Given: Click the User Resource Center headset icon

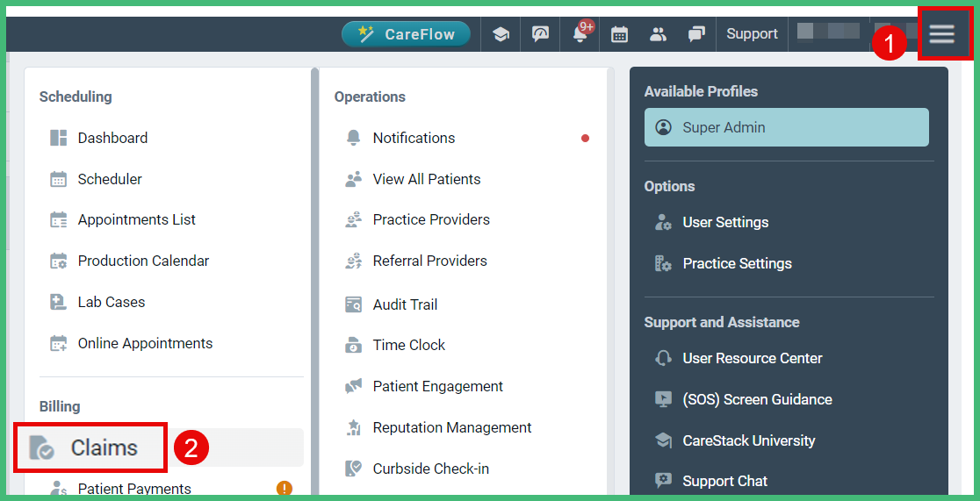Looking at the screenshot, I should pos(663,359).
